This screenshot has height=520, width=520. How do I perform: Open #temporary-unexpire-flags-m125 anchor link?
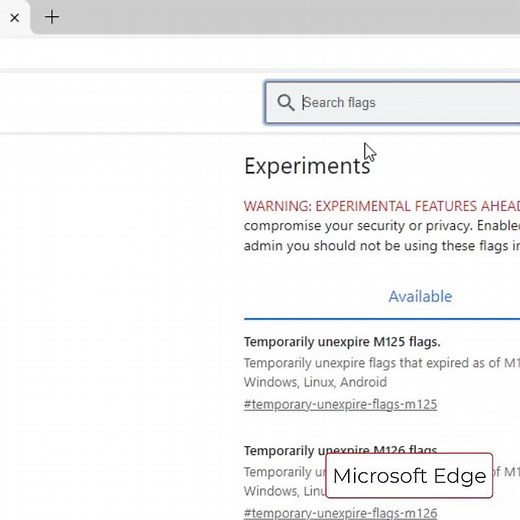tap(340, 404)
